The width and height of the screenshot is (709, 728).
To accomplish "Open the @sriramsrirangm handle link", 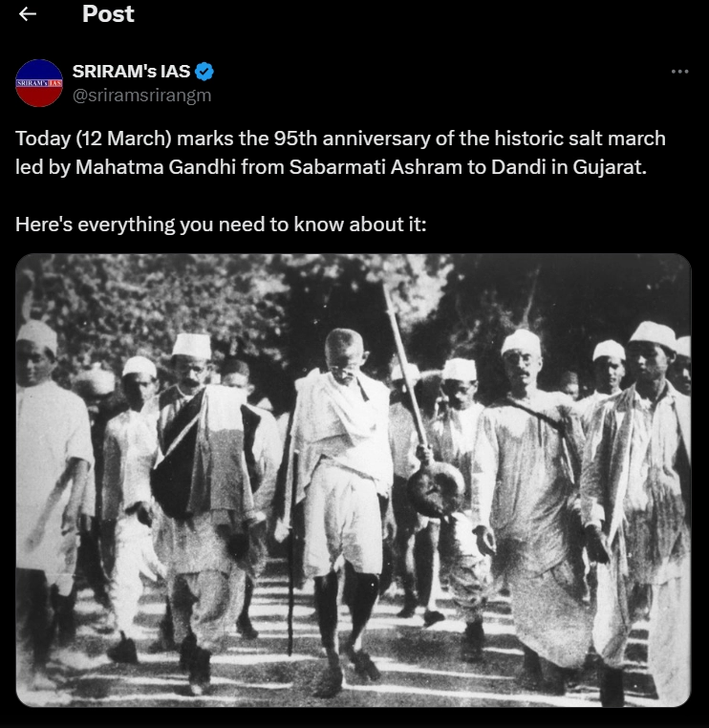I will (141, 94).
